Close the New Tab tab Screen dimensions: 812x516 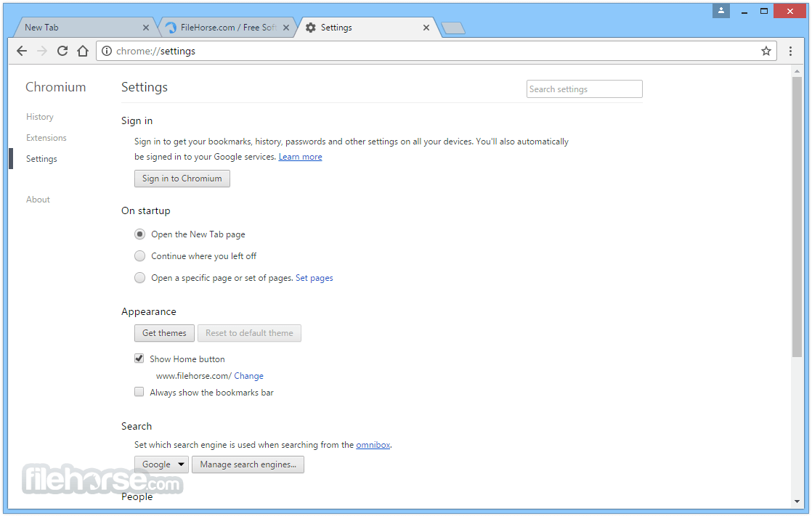tap(145, 28)
